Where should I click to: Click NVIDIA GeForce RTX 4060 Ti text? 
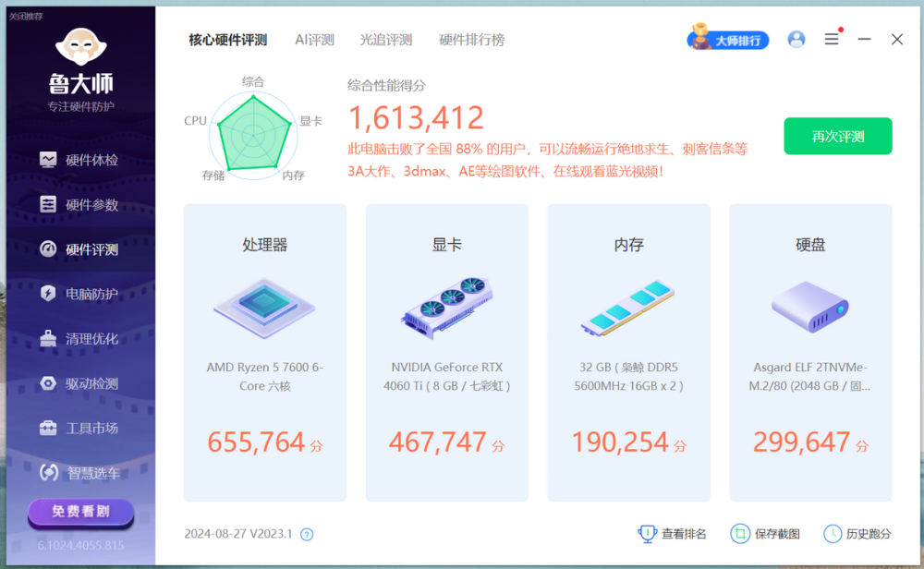446,376
